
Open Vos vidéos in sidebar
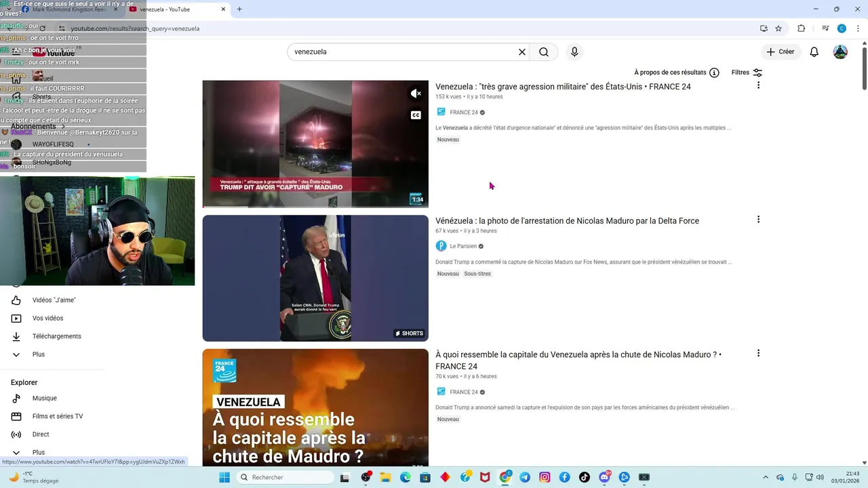(47, 319)
